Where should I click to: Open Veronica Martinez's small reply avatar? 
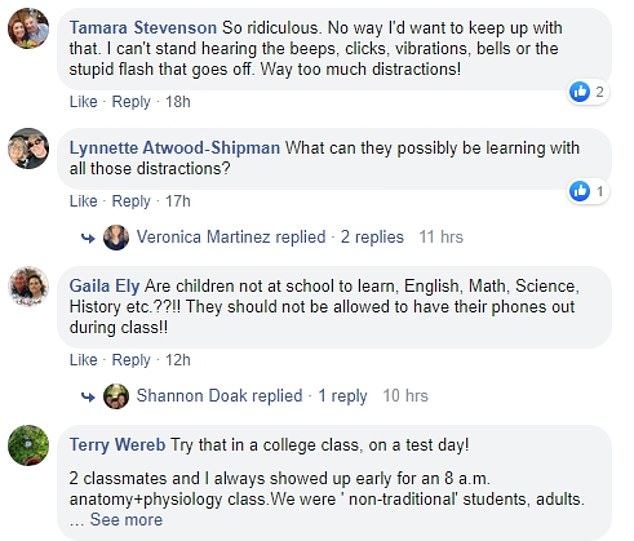click(116, 238)
